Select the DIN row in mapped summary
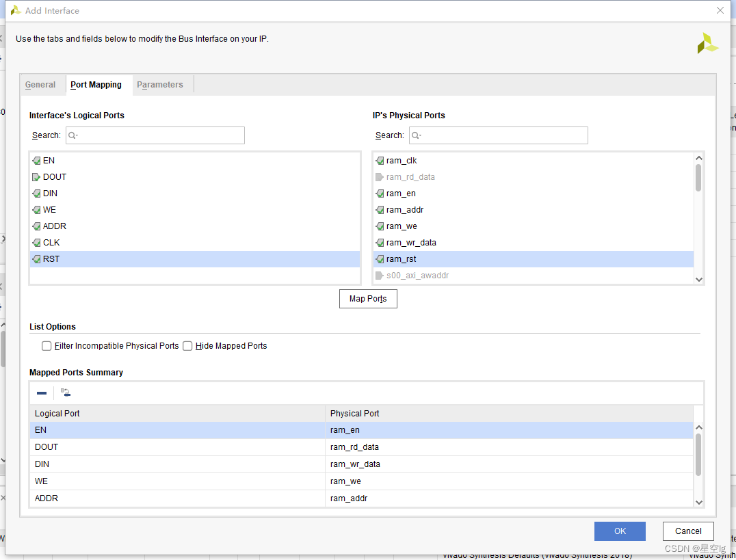This screenshot has height=560, width=736. pos(361,464)
